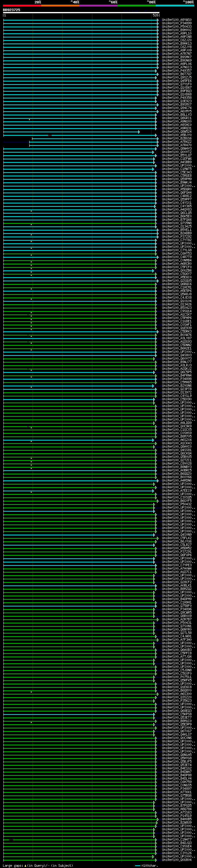Select hit label UniRef100_B2BGS6

coord(177,139)
